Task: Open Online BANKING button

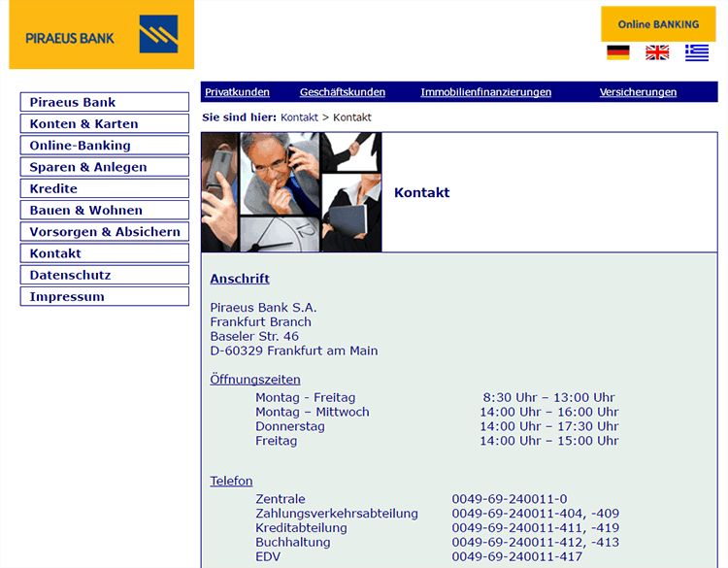Action: pyautogui.click(x=658, y=24)
